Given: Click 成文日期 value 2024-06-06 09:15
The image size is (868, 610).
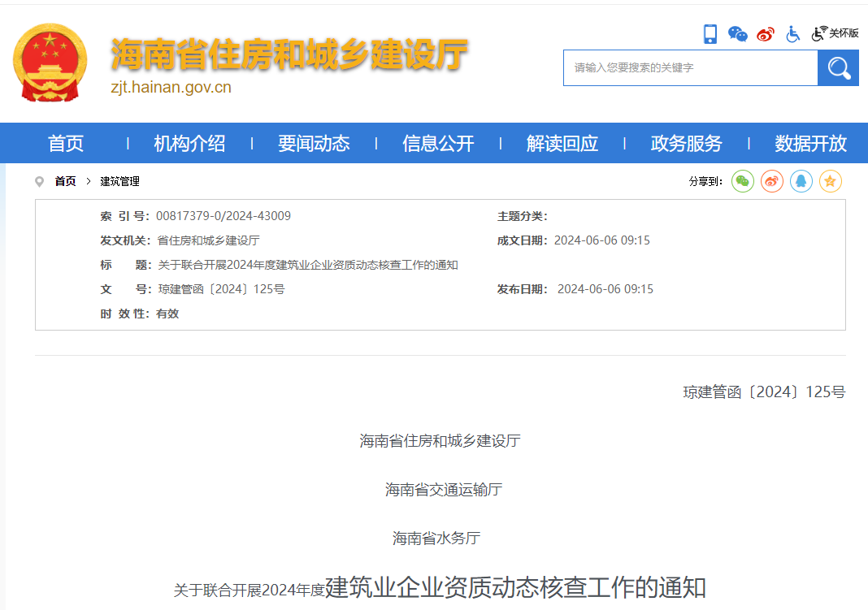Looking at the screenshot, I should (x=601, y=240).
